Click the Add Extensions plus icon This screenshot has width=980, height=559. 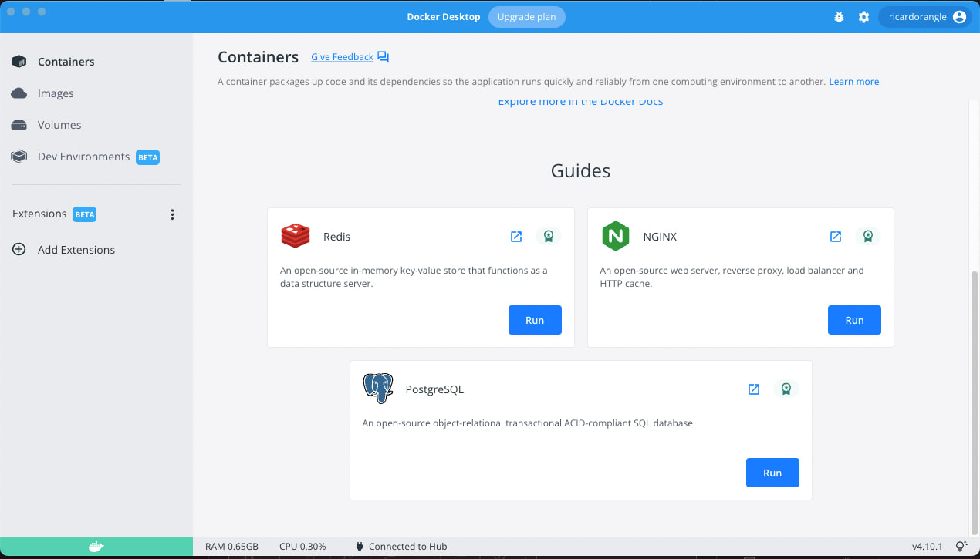[19, 250]
